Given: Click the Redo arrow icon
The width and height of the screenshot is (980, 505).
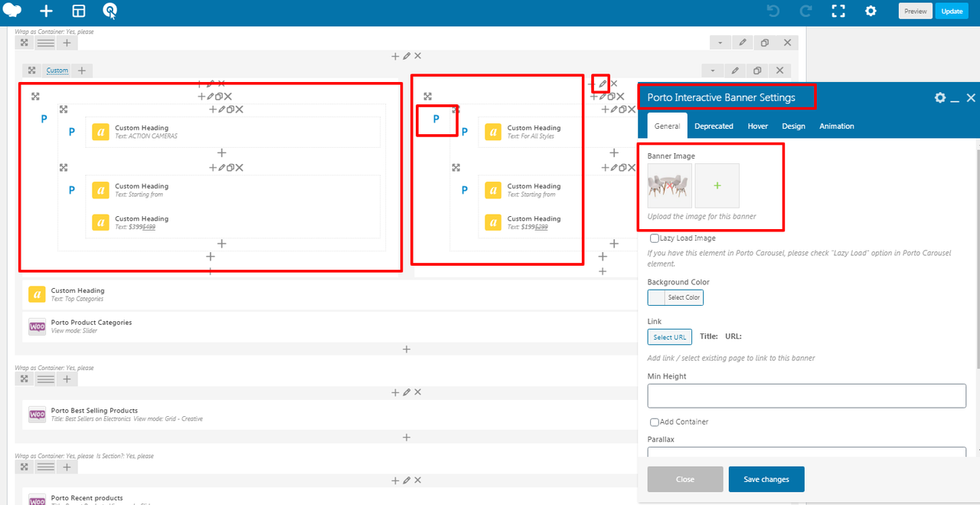Looking at the screenshot, I should tap(805, 11).
